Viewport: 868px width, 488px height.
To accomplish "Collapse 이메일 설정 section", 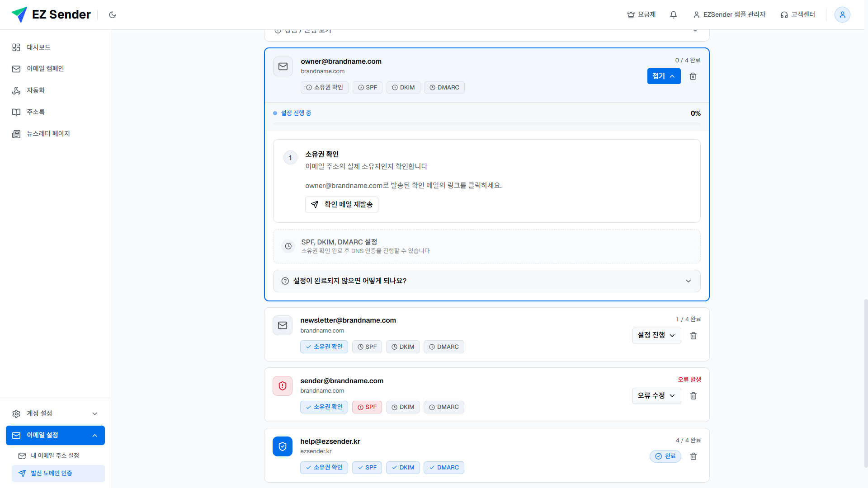I will [55, 435].
